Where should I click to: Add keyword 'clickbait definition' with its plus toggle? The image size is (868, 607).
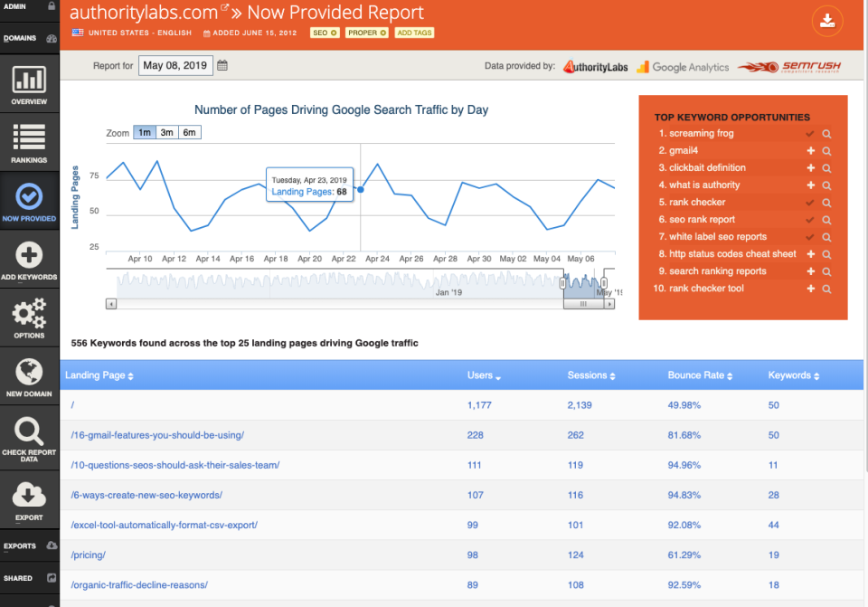point(809,167)
